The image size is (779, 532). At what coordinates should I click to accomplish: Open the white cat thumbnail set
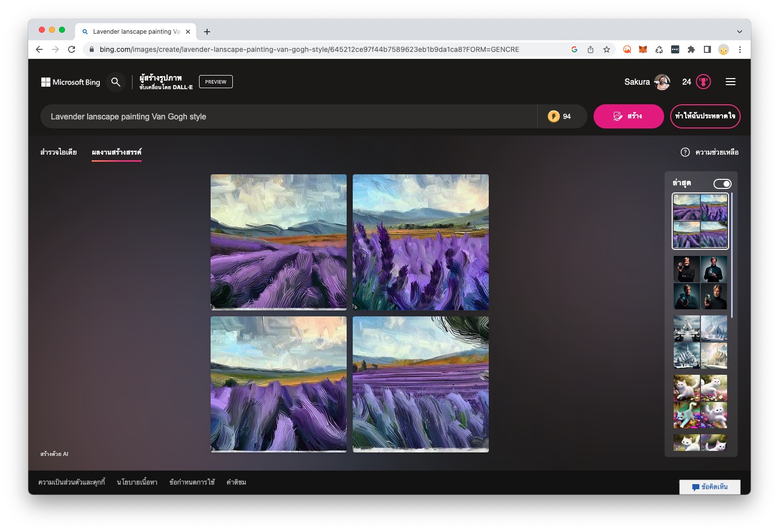click(x=700, y=401)
